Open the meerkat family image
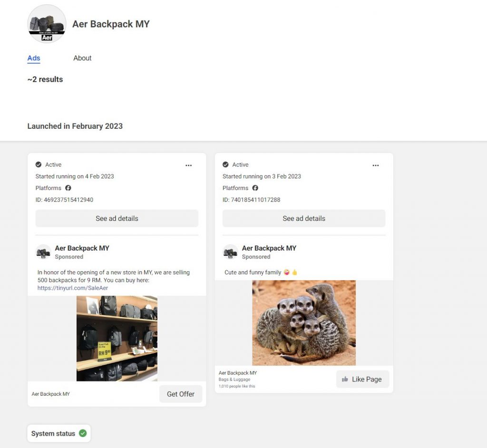Viewport: 487px width, 448px height. [x=304, y=323]
